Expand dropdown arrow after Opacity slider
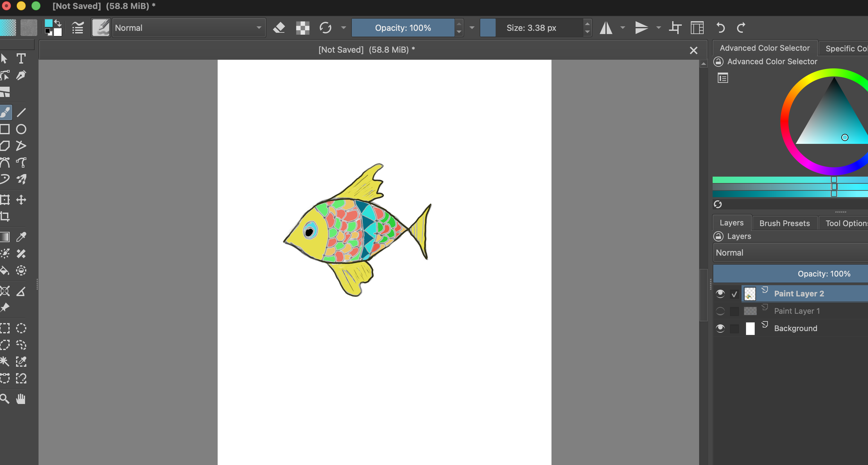Screen dimensions: 868x465 (x=472, y=28)
